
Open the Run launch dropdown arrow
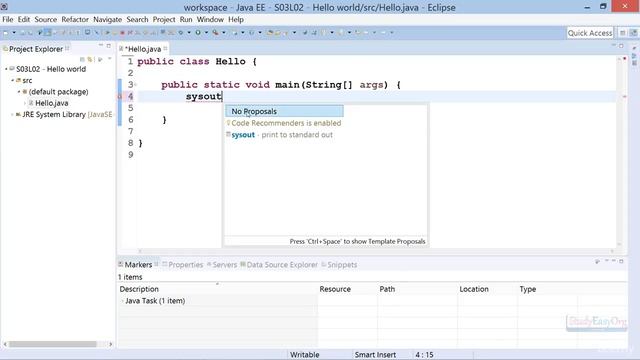click(x=206, y=33)
